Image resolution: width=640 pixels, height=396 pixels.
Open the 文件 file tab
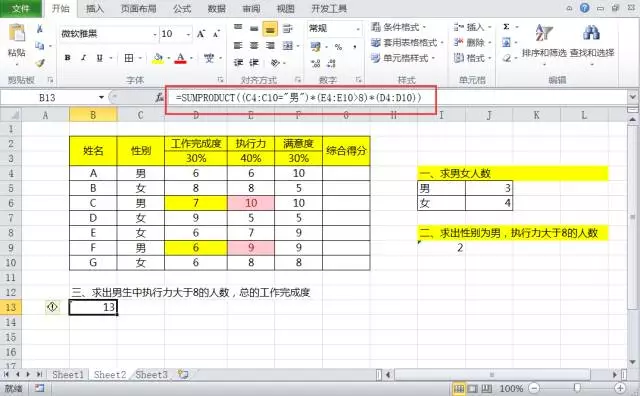tap(20, 9)
